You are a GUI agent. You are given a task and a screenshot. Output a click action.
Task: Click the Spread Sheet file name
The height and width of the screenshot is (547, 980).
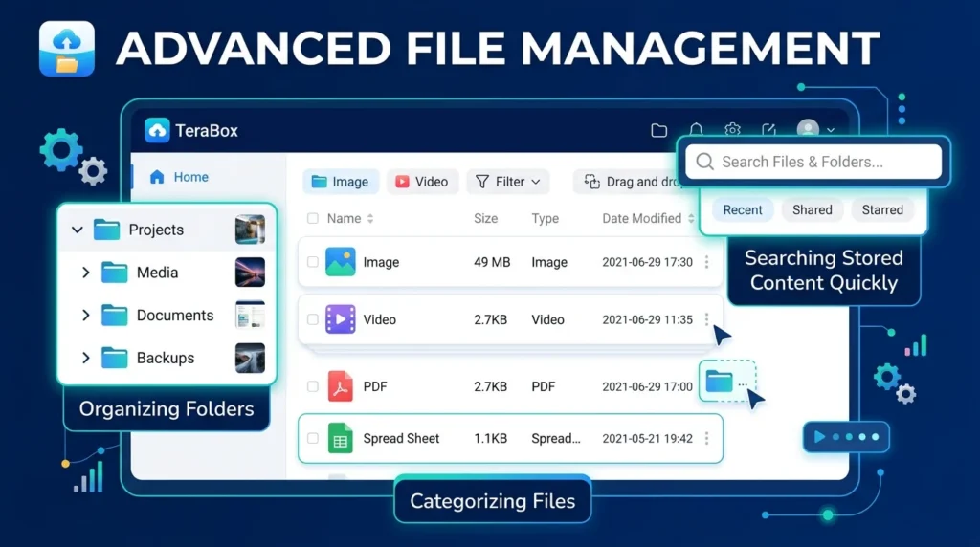pos(401,438)
